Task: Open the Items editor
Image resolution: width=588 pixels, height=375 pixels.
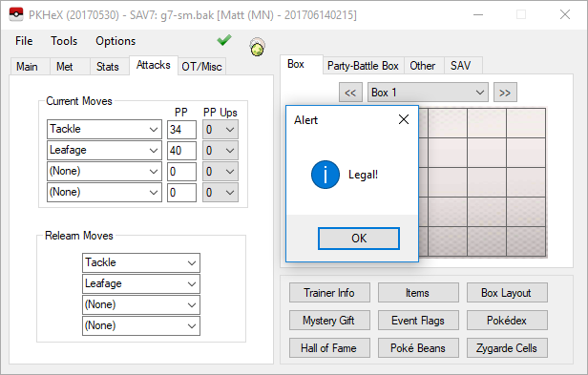Action: (418, 293)
